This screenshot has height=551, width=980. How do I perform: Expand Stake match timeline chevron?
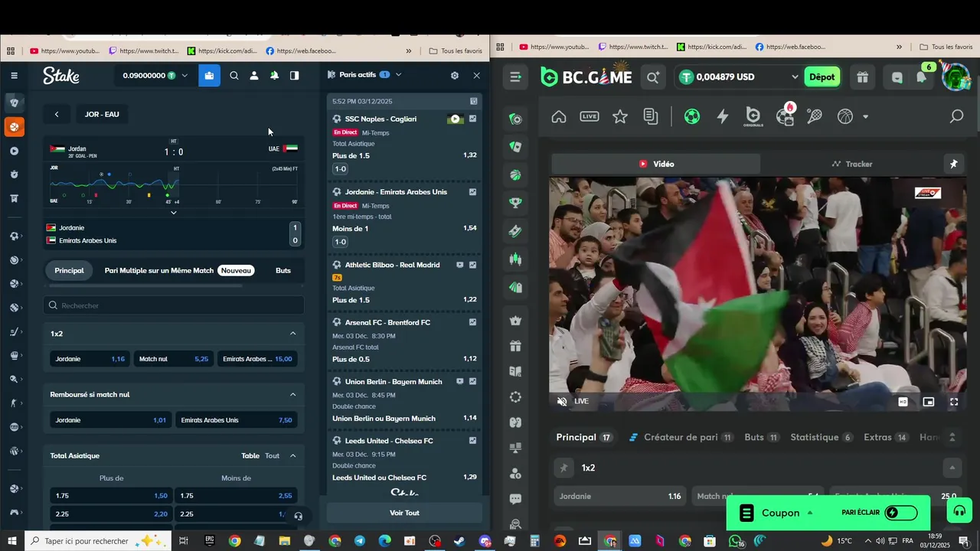tap(173, 213)
